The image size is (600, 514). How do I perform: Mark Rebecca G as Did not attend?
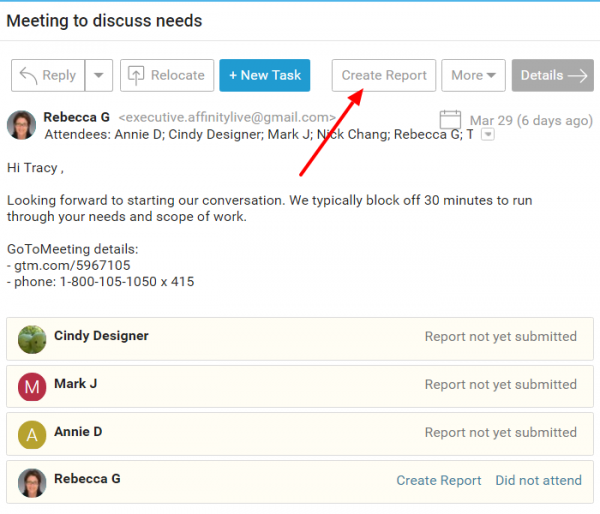tap(536, 480)
